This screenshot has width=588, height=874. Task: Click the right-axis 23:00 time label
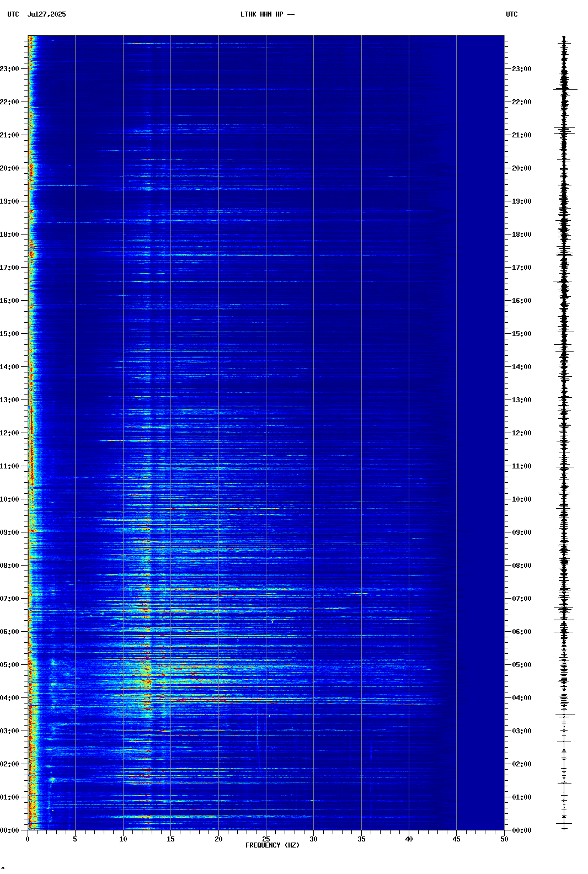[522, 69]
